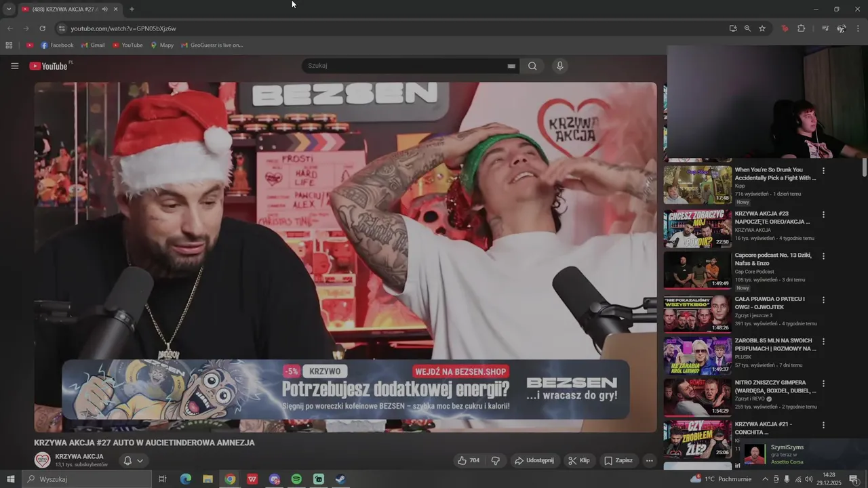Image resolution: width=868 pixels, height=488 pixels.
Task: Open the Capcore podcast No. 13 thumbnail
Action: pyautogui.click(x=697, y=270)
